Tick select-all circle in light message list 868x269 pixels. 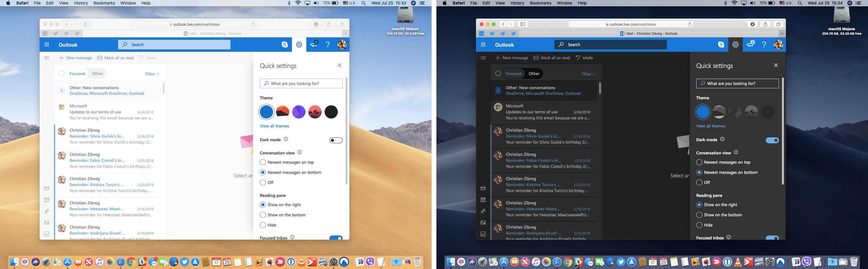(x=62, y=73)
